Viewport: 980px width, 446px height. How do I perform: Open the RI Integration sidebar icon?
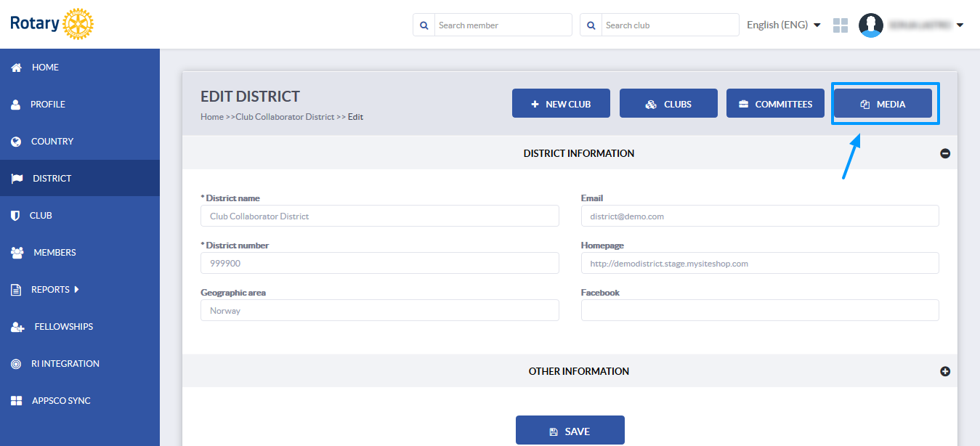(16, 364)
